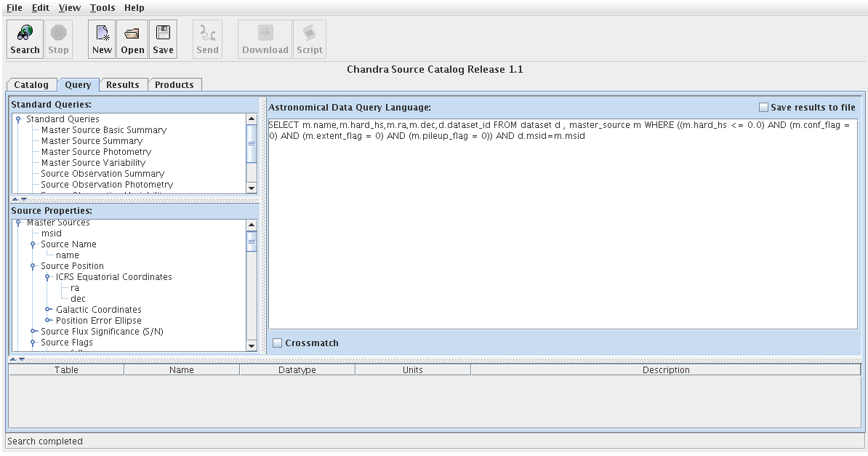Screen dimensions: 868x456
Task: Open the Tools menu
Action: click(103, 7)
